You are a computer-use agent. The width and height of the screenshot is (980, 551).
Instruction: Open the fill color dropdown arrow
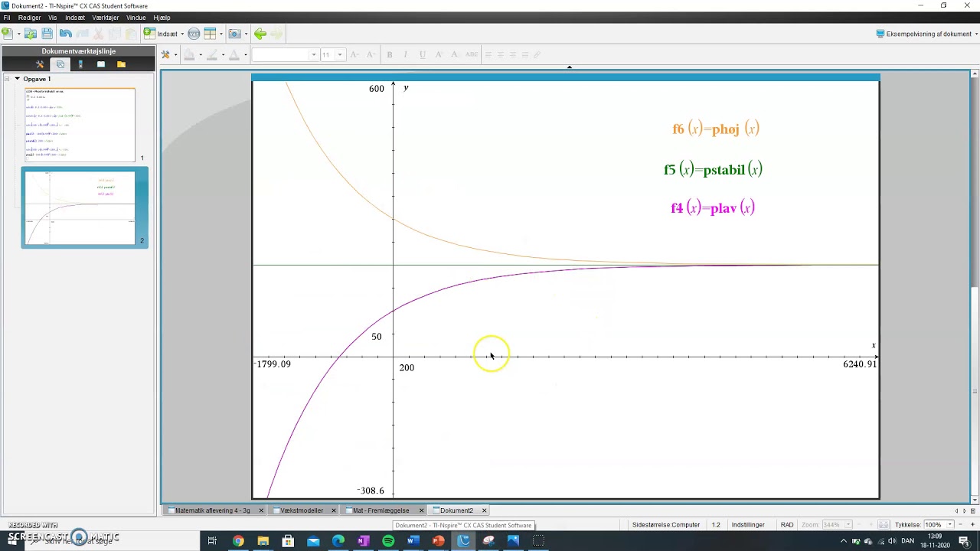201,54
